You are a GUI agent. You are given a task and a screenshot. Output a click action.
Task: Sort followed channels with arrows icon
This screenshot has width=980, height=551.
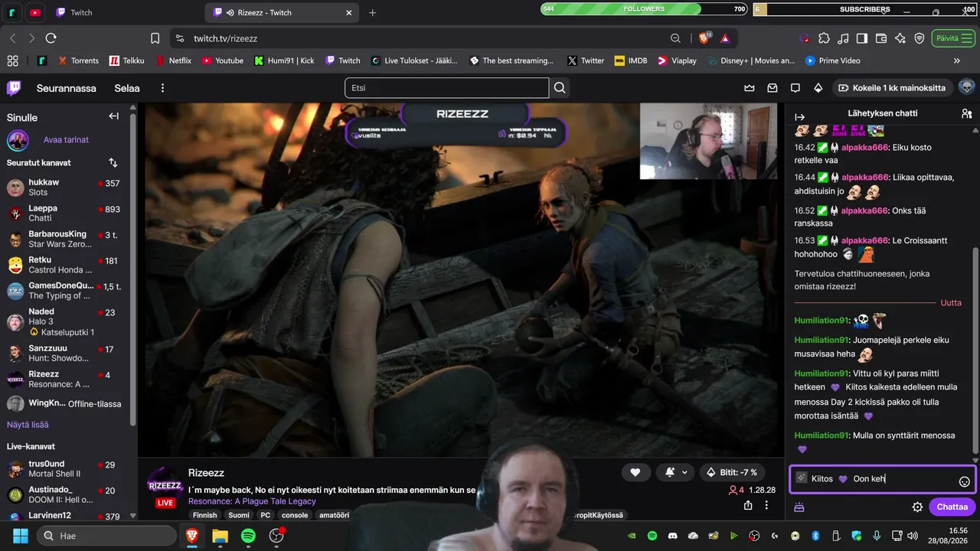pyautogui.click(x=113, y=162)
